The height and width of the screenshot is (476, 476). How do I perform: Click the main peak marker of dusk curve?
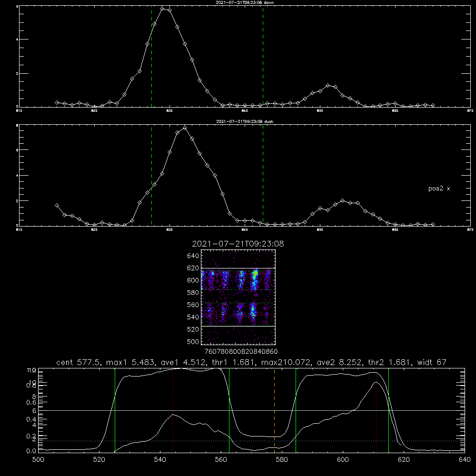tap(185, 128)
